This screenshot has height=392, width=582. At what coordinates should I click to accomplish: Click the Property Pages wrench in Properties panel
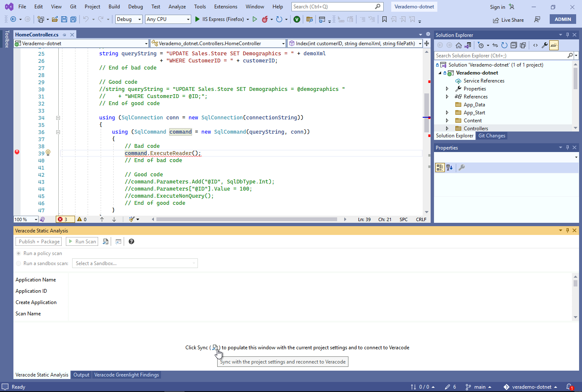462,168
